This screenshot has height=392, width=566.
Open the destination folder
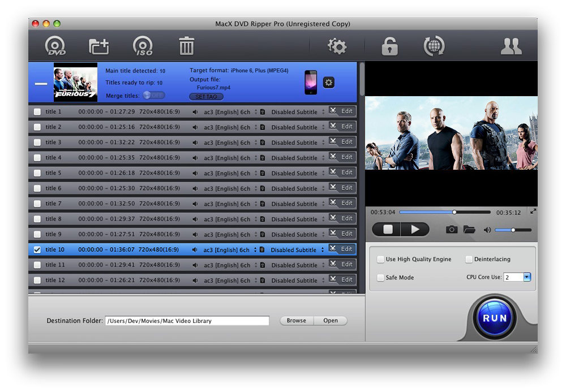331,320
